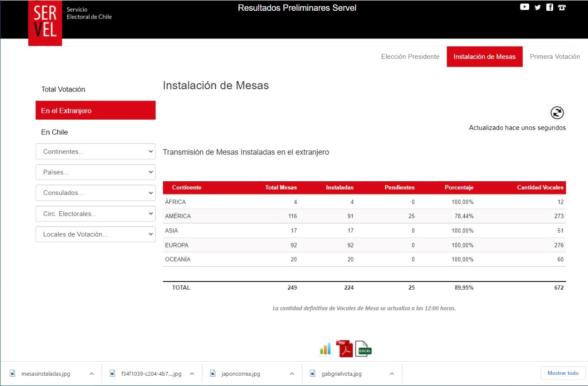Screen dimensions: 588x386
Task: Click Mostrar todo downloads button
Action: (563, 373)
